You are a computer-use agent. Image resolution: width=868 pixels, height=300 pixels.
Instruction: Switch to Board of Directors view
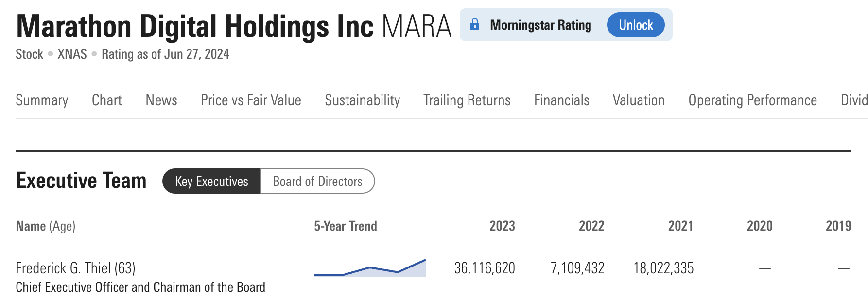tap(317, 182)
